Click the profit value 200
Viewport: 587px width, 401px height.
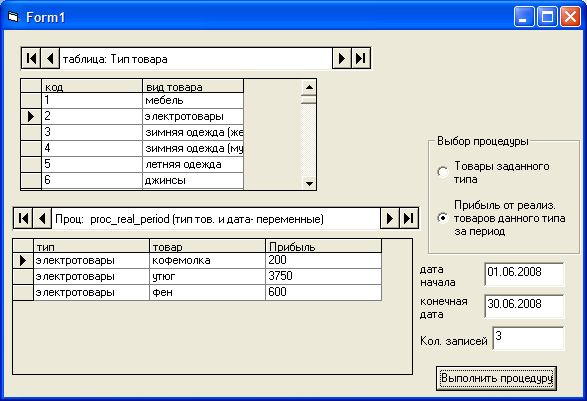click(323, 260)
